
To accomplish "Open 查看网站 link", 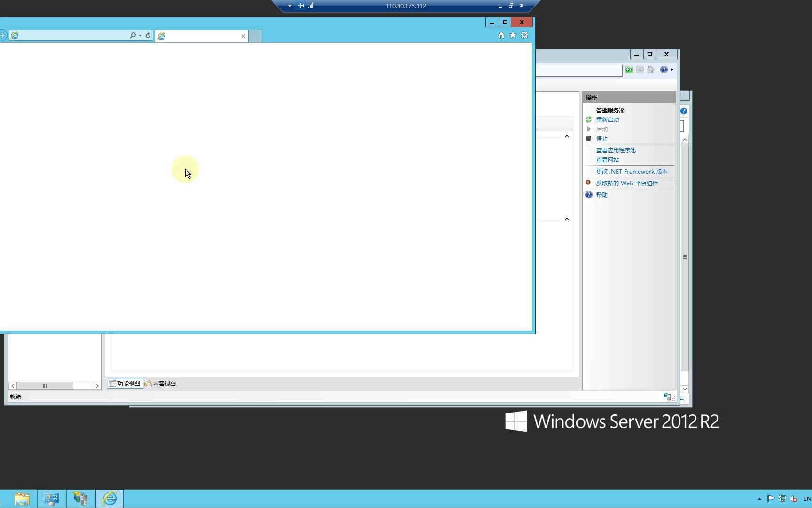I will coord(608,160).
